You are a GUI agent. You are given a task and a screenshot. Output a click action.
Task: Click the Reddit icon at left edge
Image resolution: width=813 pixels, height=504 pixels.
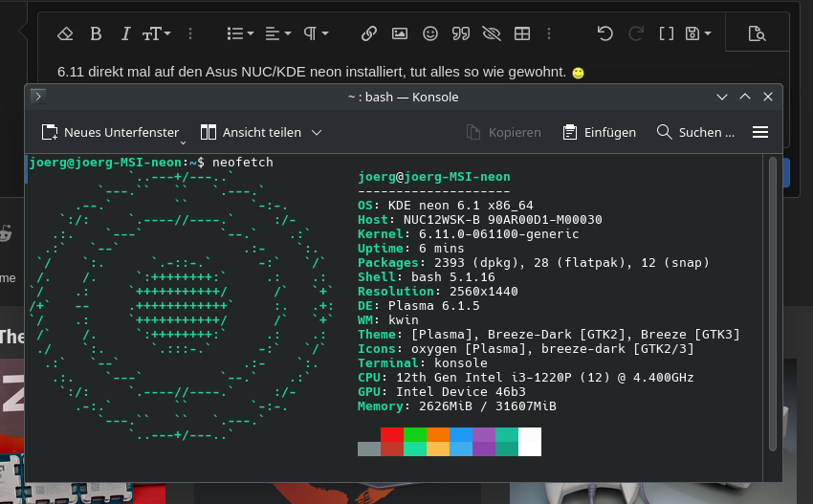pos(5,233)
